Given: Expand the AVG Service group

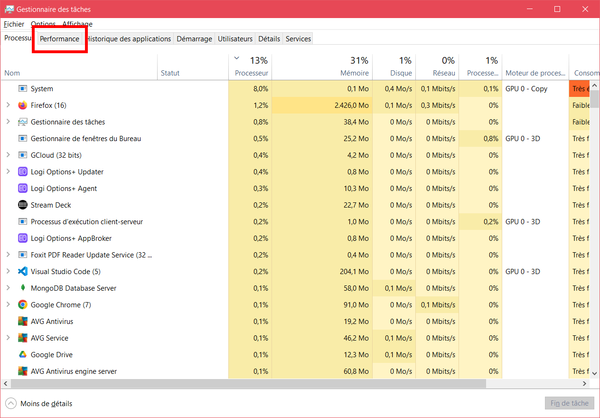Looking at the screenshot, I should pos(8,338).
